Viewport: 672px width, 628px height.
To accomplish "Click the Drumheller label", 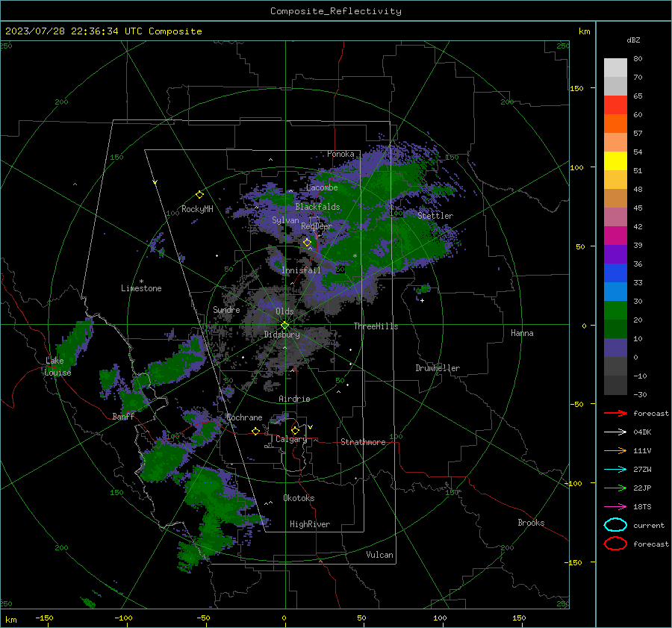I will click(x=438, y=368).
